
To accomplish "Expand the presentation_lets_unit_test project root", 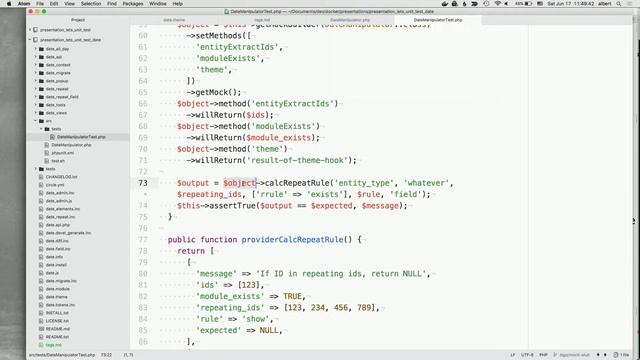I will pos(30,30).
